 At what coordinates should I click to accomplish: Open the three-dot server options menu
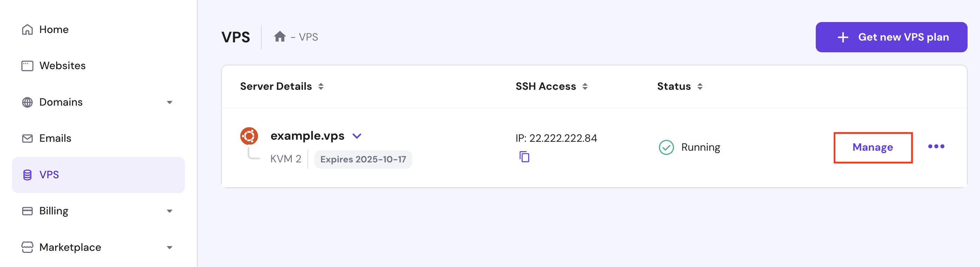pos(936,147)
